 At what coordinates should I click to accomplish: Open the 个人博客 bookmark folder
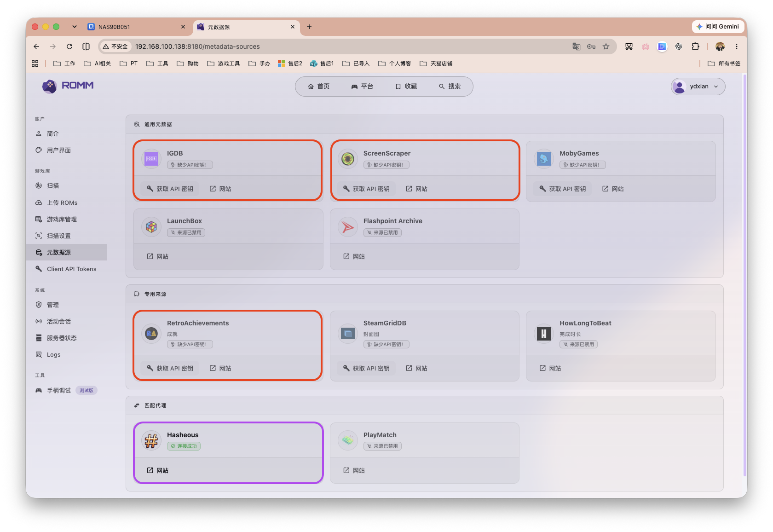pos(395,64)
